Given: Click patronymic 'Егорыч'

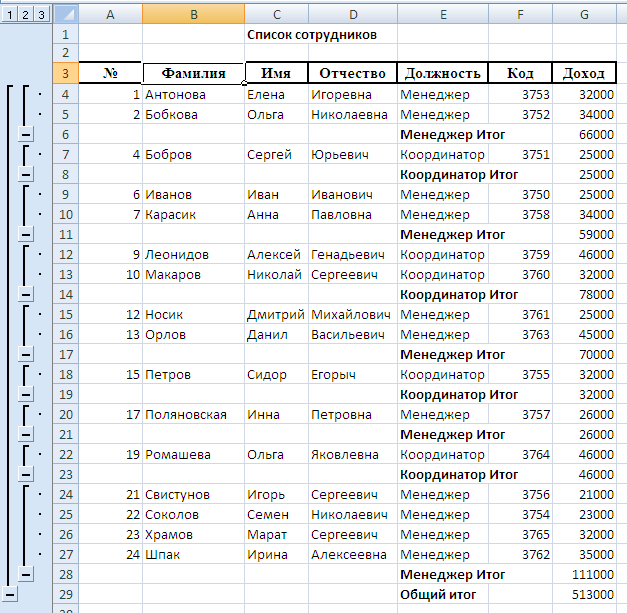Looking at the screenshot, I should coord(353,375).
